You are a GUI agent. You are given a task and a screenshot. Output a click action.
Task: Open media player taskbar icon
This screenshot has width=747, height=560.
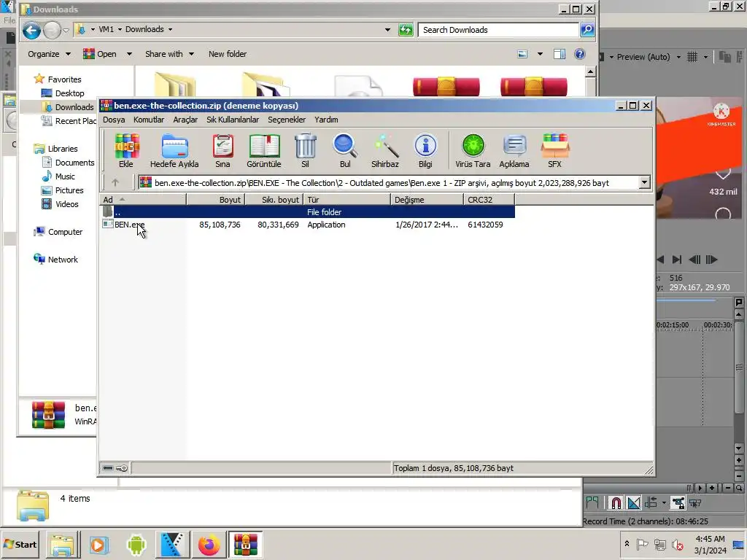click(99, 545)
